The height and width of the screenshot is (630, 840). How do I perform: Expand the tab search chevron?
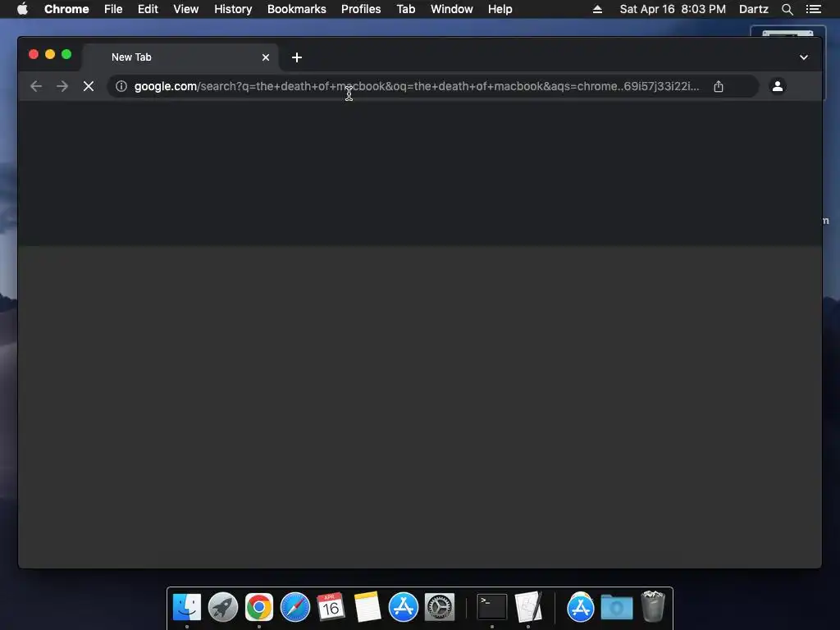804,57
